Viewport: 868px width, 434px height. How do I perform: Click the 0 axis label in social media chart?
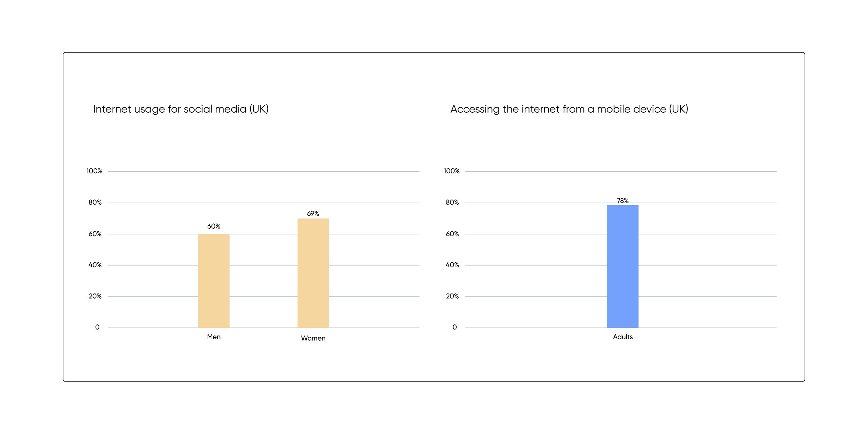click(x=97, y=327)
